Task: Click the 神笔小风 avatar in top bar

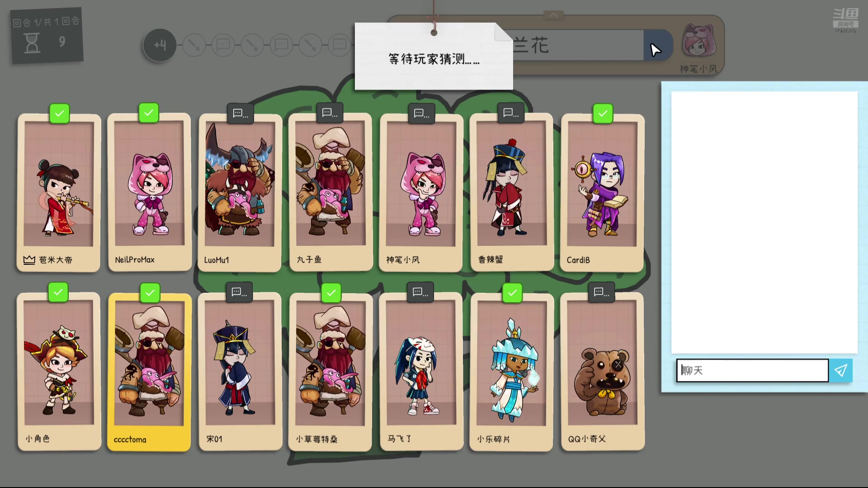Action: point(699,41)
